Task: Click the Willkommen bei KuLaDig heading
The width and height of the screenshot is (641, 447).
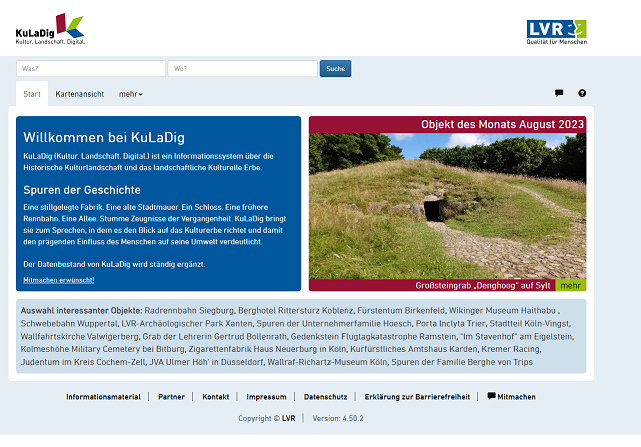Action: 104,137
